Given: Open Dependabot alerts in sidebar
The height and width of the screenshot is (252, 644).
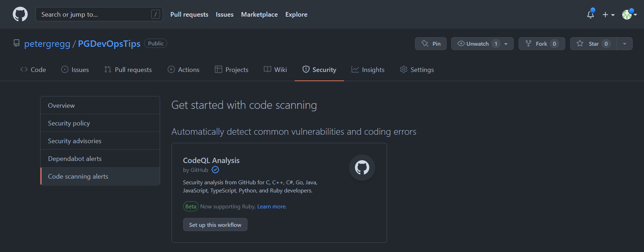Looking at the screenshot, I should click(x=100, y=158).
